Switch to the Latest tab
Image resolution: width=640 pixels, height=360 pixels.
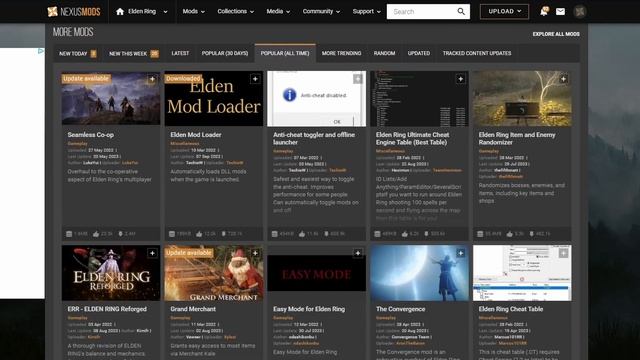pyautogui.click(x=180, y=53)
